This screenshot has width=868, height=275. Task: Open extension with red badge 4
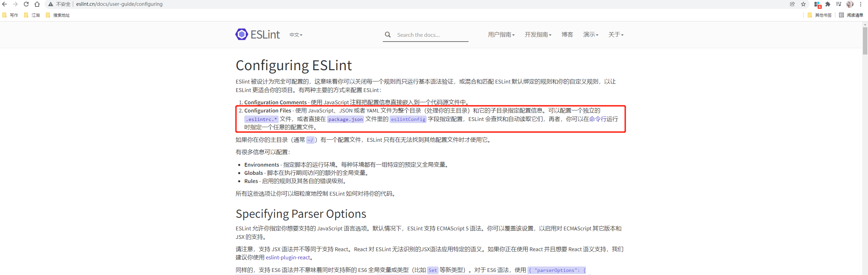pos(817,4)
